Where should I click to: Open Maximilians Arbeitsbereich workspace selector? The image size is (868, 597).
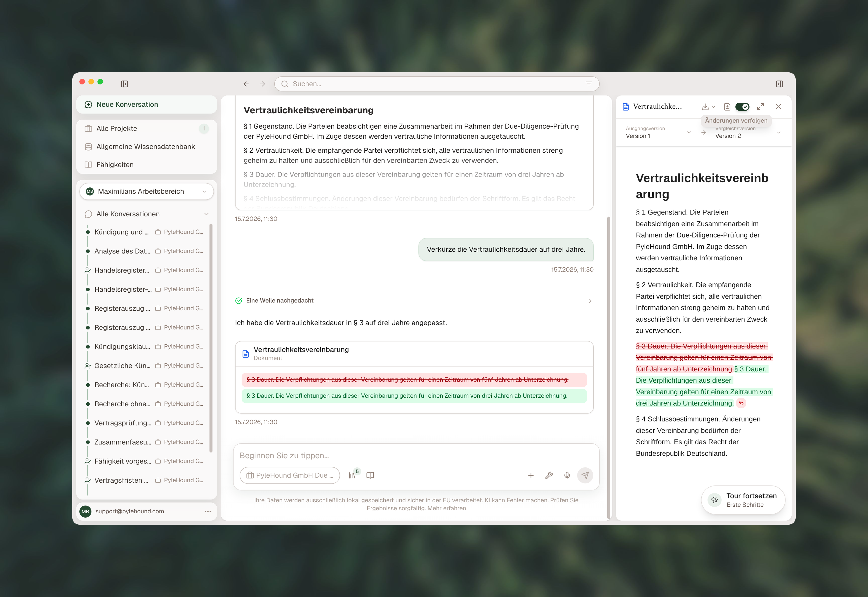point(146,192)
